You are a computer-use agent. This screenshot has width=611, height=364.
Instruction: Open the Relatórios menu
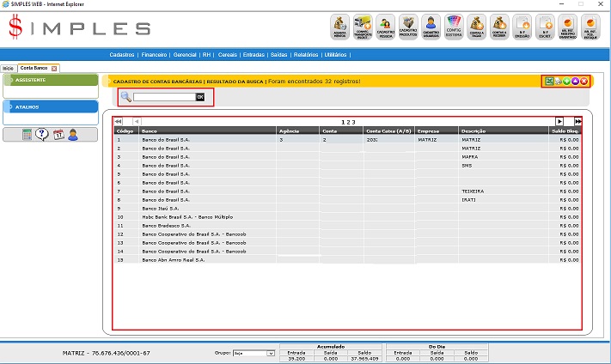point(305,54)
